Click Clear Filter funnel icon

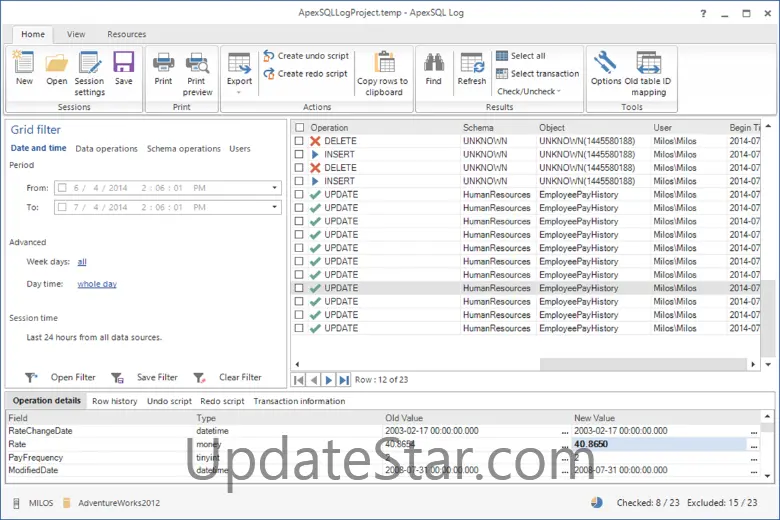tap(199, 378)
